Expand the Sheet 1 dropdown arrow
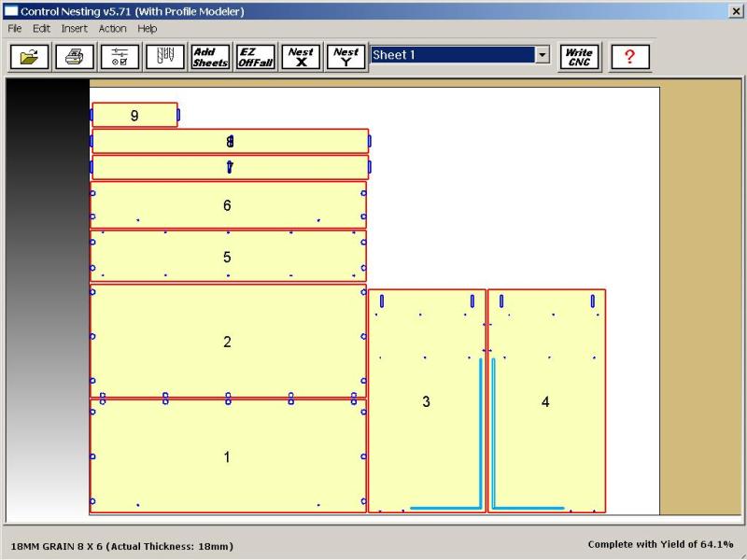Screen dimensions: 747x560 pos(543,55)
